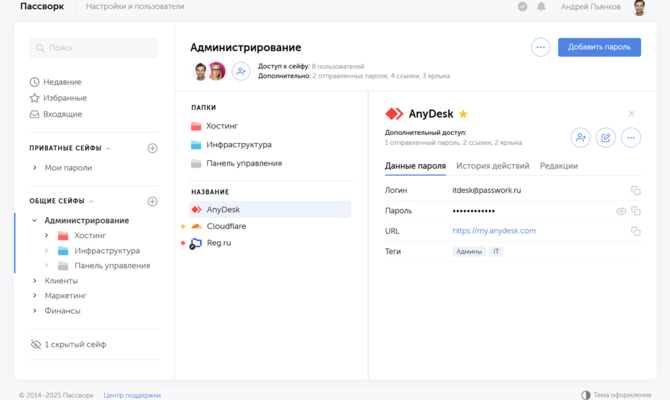Go to Входящие section
Screen dimensions: 670x400
pyautogui.click(x=62, y=114)
